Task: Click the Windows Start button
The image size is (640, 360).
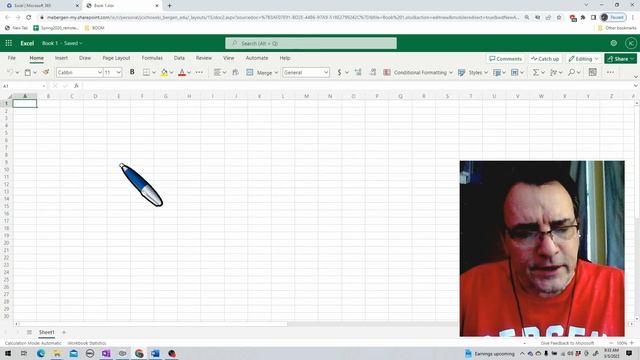Action: pos(8,353)
